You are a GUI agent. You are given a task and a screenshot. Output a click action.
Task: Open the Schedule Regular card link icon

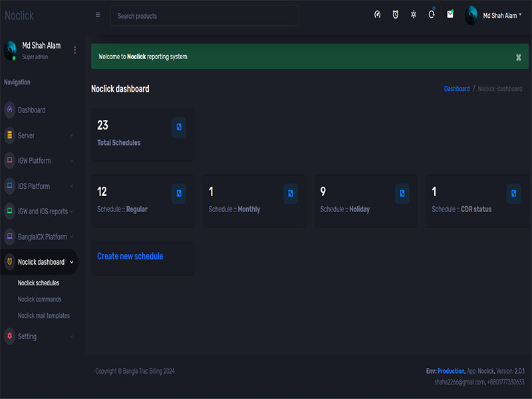point(179,194)
